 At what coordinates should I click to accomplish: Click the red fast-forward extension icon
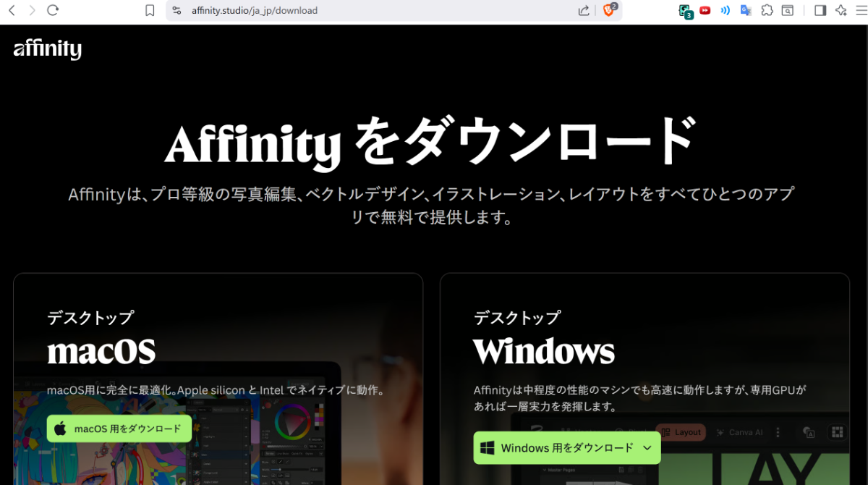pos(705,10)
